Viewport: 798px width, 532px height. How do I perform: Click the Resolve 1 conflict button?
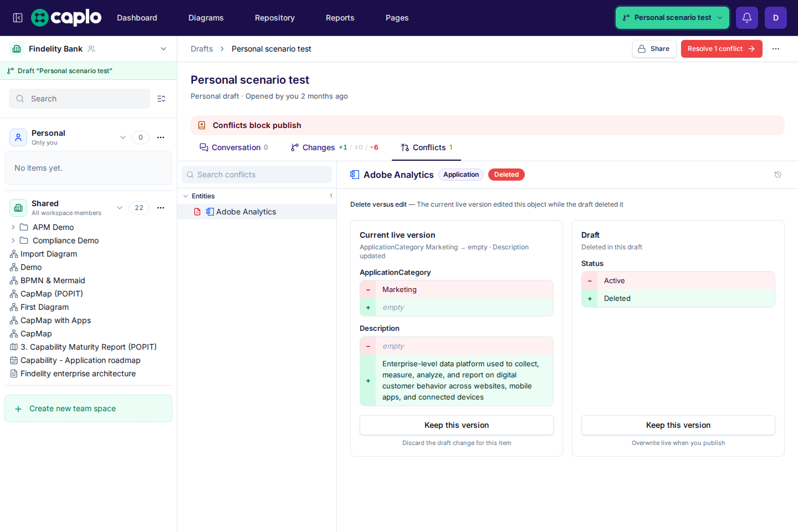pos(722,49)
